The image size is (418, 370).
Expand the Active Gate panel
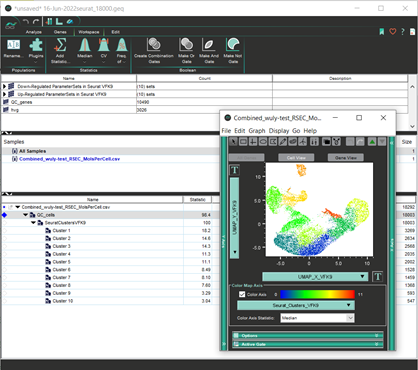(x=308, y=344)
